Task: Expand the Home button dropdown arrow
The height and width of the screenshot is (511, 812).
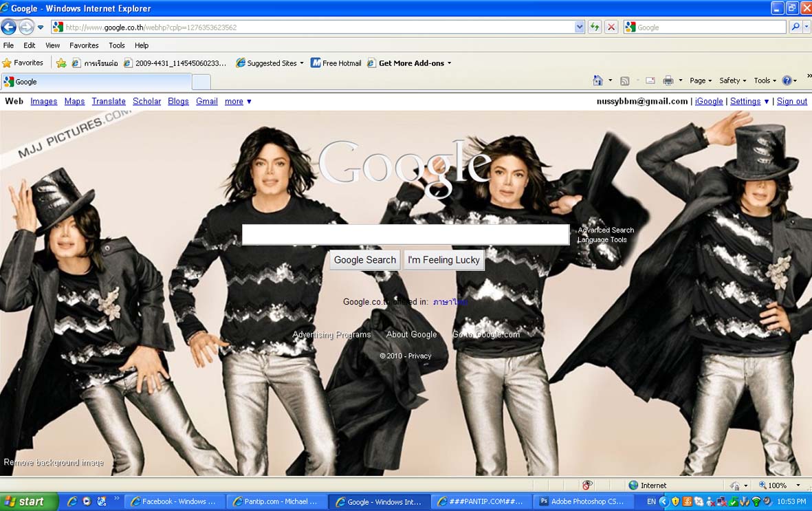Action: pyautogui.click(x=610, y=80)
